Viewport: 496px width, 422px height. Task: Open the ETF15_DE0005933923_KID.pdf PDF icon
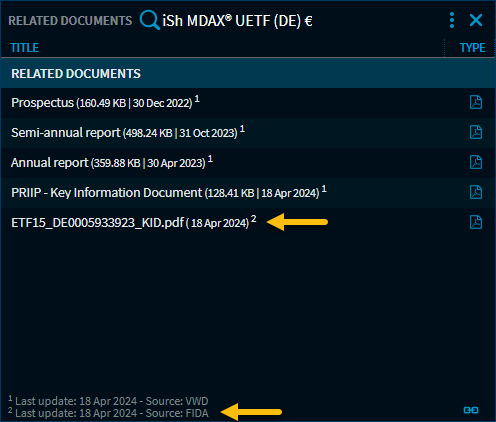(x=476, y=222)
